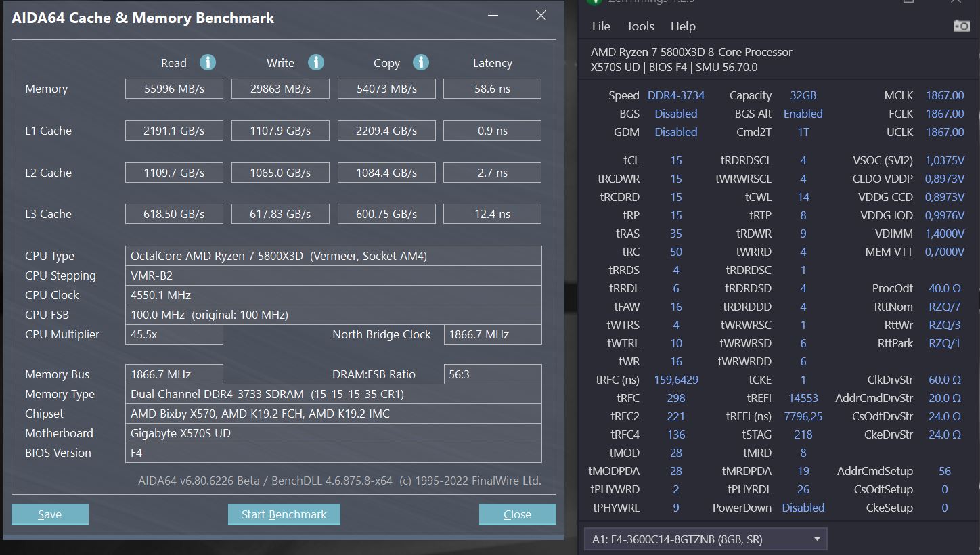Take a ZenTimings screenshot with the camera icon
The width and height of the screenshot is (980, 555).
click(x=961, y=26)
